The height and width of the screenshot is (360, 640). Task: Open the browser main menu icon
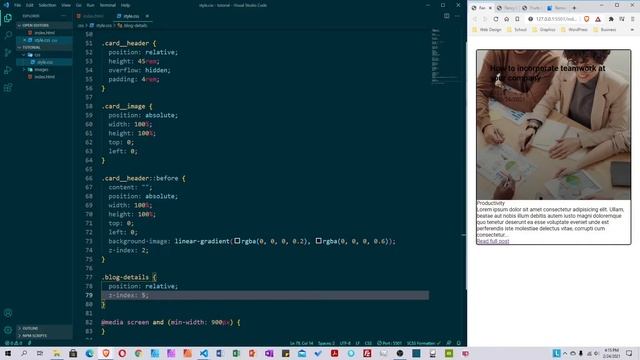[633, 19]
